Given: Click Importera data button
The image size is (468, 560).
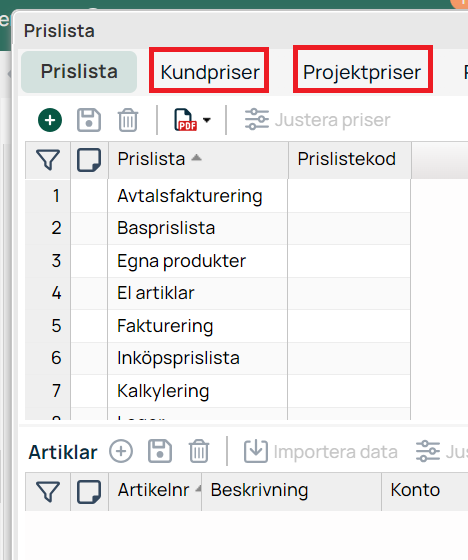Looking at the screenshot, I should [321, 451].
